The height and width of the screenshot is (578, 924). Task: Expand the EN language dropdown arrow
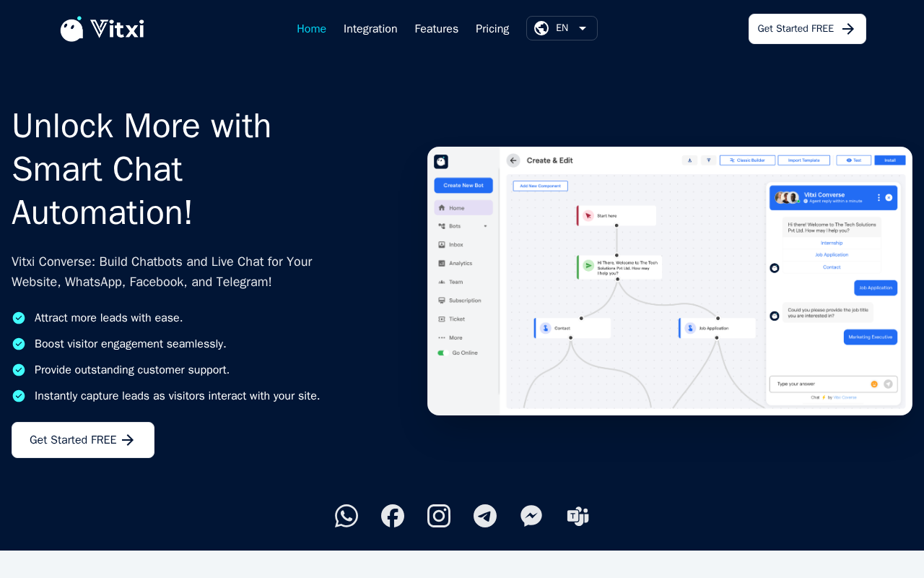pyautogui.click(x=583, y=28)
